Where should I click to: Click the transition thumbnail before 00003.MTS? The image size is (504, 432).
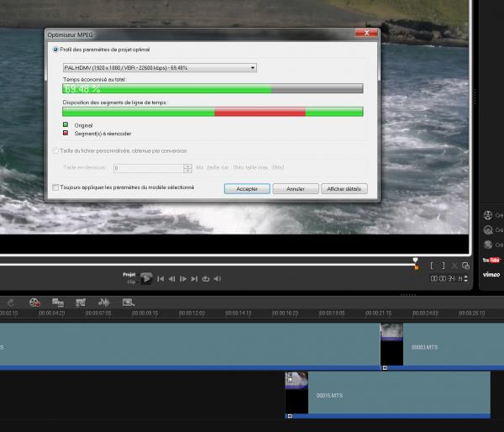click(391, 345)
